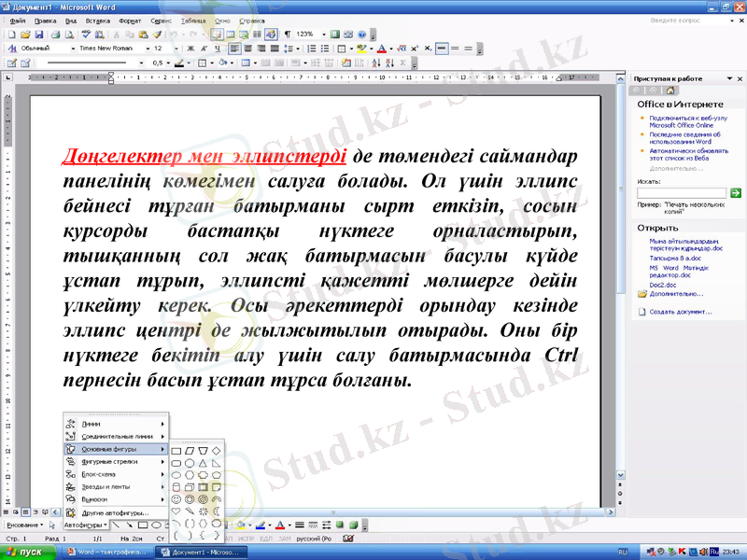This screenshot has width=747, height=560.
Task: Click the Drawing toolbar toggle icon
Action: pos(271,33)
